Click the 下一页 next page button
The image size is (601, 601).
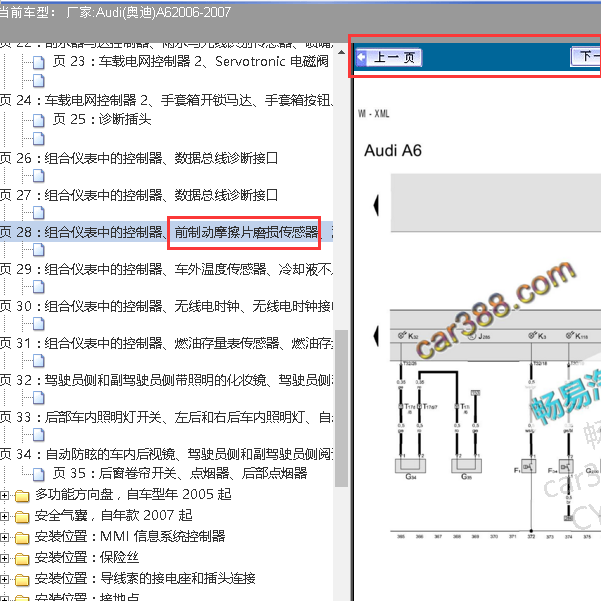tap(586, 57)
